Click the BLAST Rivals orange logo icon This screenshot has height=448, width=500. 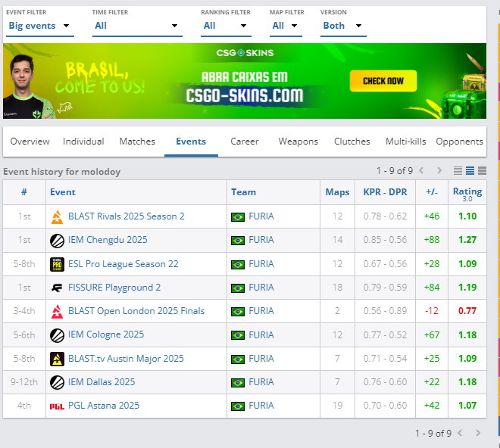tap(57, 217)
